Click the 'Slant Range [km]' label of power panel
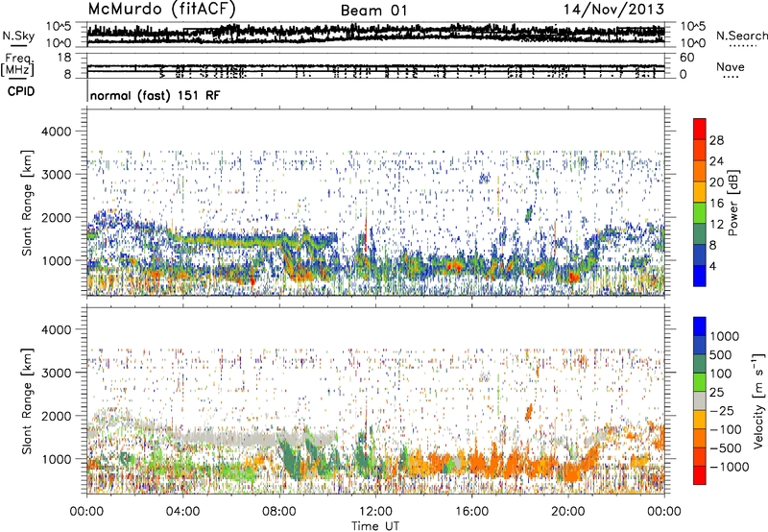Image resolution: width=768 pixels, height=532 pixels. tap(27, 203)
